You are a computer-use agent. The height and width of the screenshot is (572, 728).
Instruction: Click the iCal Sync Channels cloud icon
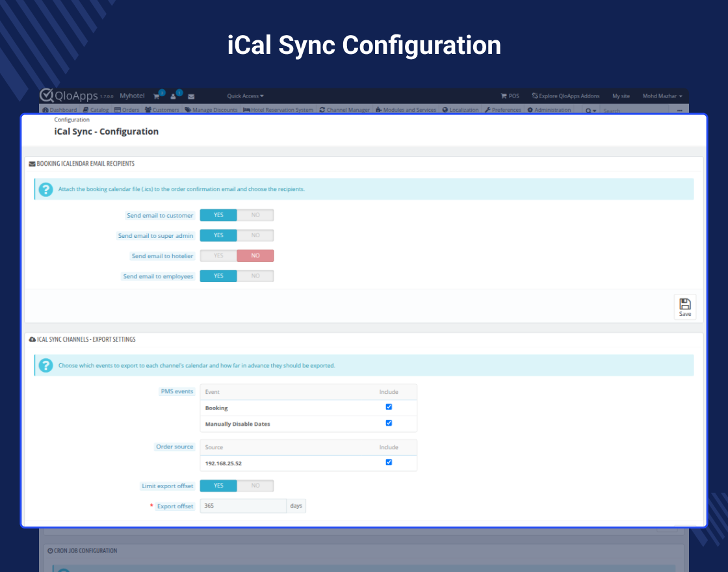coord(32,340)
